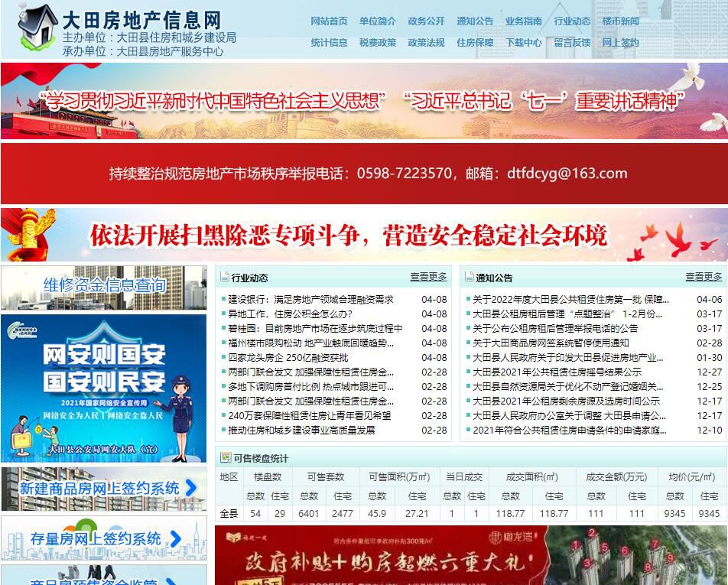Click arrow icon on 新建商品房网上签约系统
Viewport: 728px width, 585px height.
coord(192,487)
